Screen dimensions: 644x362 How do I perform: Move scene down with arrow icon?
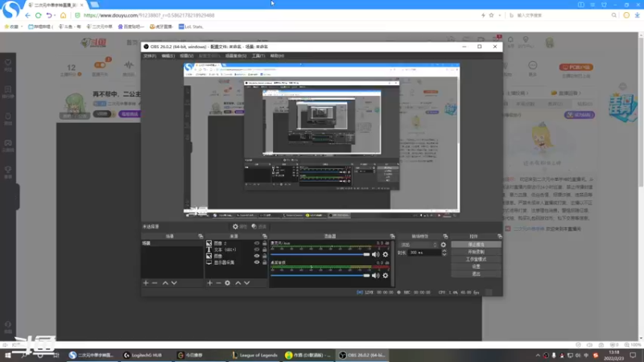[x=174, y=283]
